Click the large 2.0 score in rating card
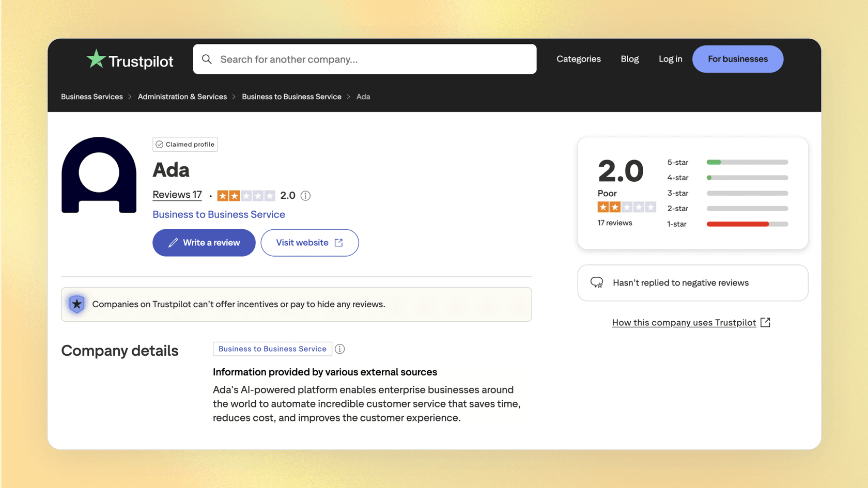The image size is (868, 488). click(x=621, y=171)
